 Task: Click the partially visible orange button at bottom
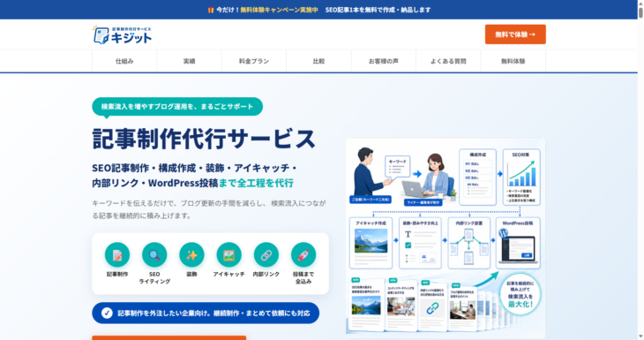pos(169,338)
